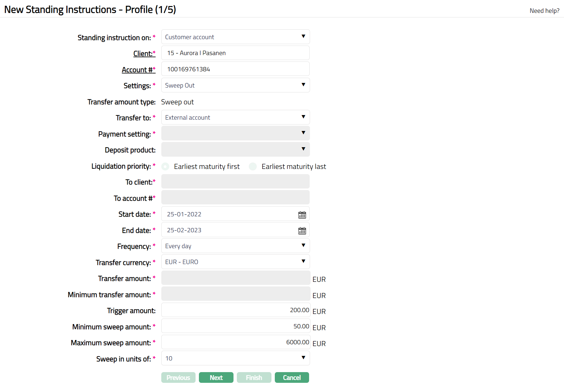Viewport: 564px width, 392px height.
Task: Open the Settings dropdown showing Sweep Out
Action: click(x=235, y=85)
